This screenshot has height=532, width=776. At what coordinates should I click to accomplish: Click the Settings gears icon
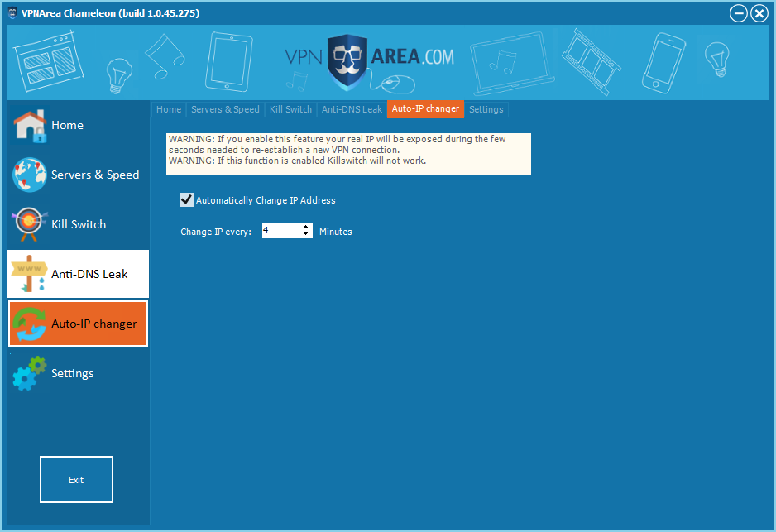[x=30, y=373]
